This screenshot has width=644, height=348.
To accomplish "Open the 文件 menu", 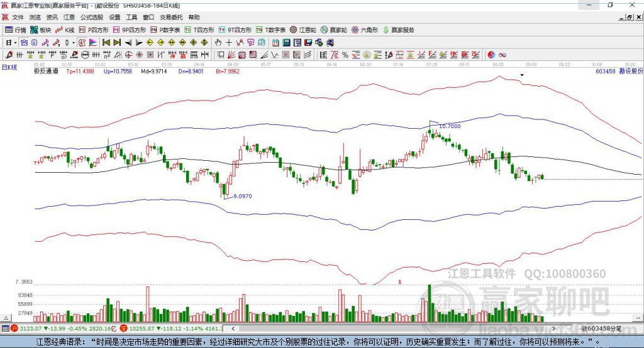I will point(18,17).
